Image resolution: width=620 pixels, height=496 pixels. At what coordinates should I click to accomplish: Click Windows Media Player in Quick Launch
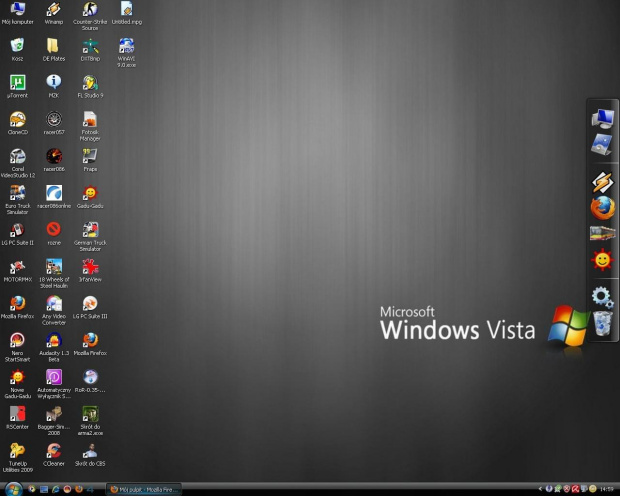[32, 489]
